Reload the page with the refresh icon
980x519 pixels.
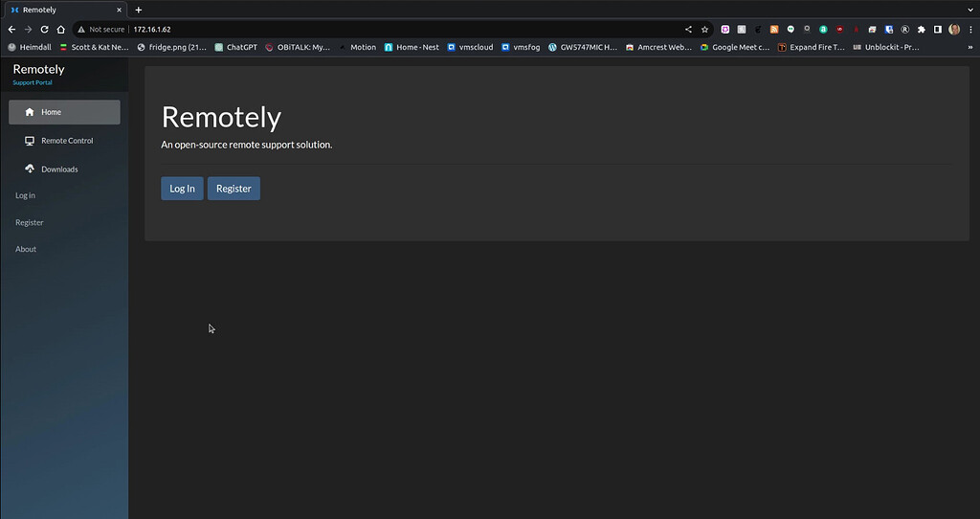click(x=44, y=30)
